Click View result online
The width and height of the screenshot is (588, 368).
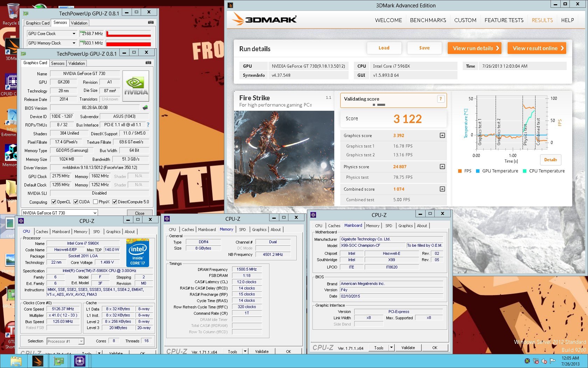(x=537, y=48)
